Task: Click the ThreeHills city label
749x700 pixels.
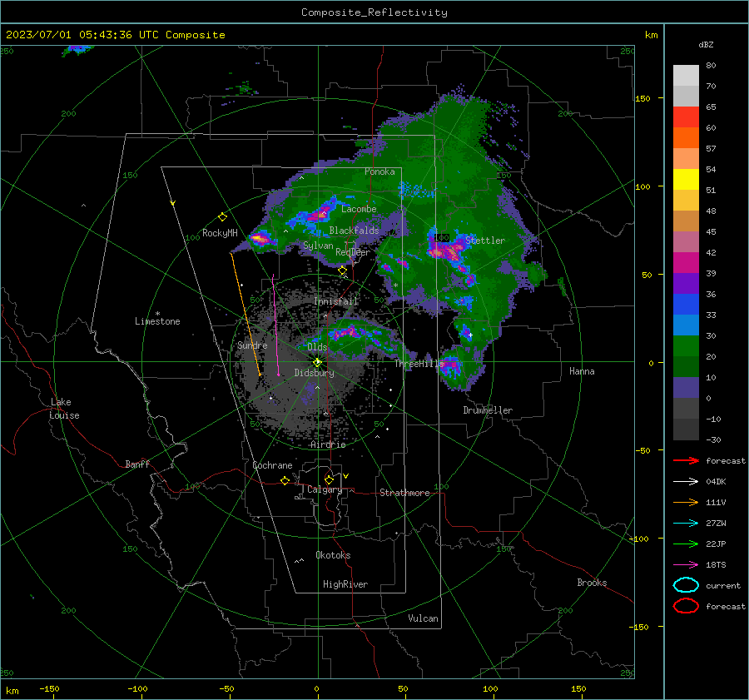Action: click(x=419, y=364)
